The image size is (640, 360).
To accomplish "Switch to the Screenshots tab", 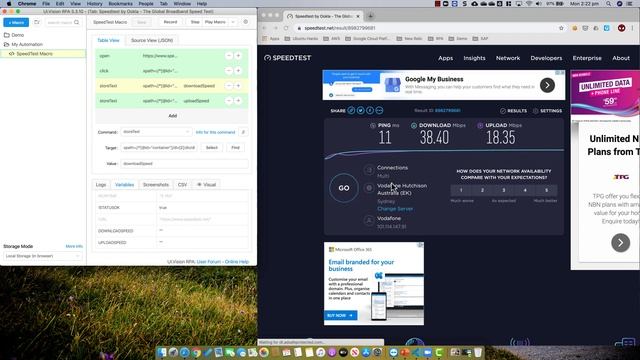I will (x=156, y=185).
